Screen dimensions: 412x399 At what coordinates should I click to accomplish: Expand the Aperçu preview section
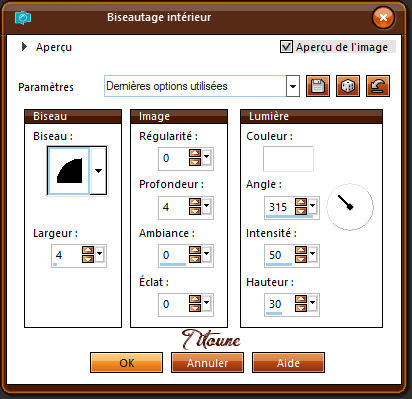tap(24, 47)
